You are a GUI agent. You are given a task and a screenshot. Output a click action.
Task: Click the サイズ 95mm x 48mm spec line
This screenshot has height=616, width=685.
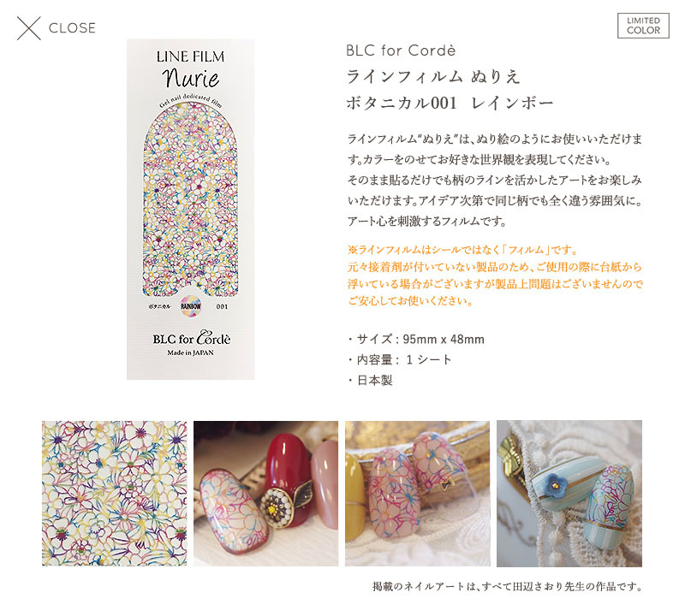point(416,339)
